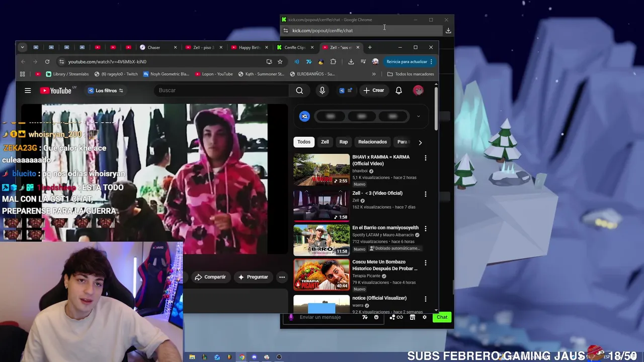Screen dimensions: 644x362
Task: Select the Relacionados filter chip
Action: click(x=372, y=142)
